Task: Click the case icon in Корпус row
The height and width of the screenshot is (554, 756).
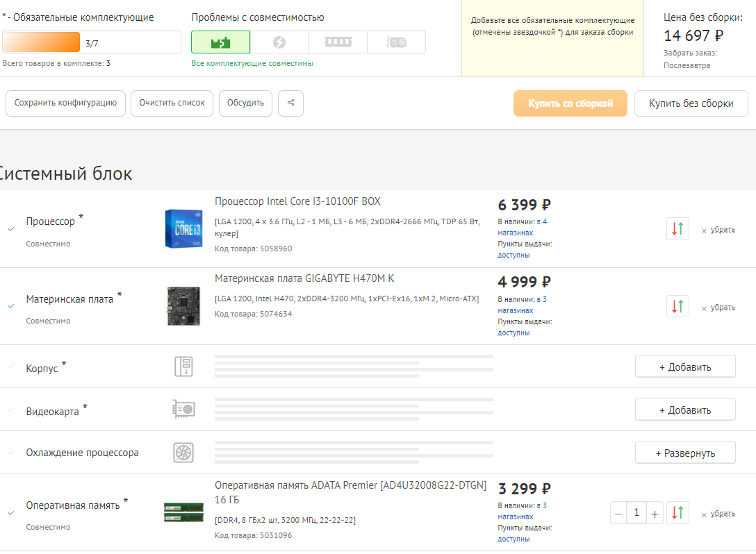Action: (x=183, y=366)
